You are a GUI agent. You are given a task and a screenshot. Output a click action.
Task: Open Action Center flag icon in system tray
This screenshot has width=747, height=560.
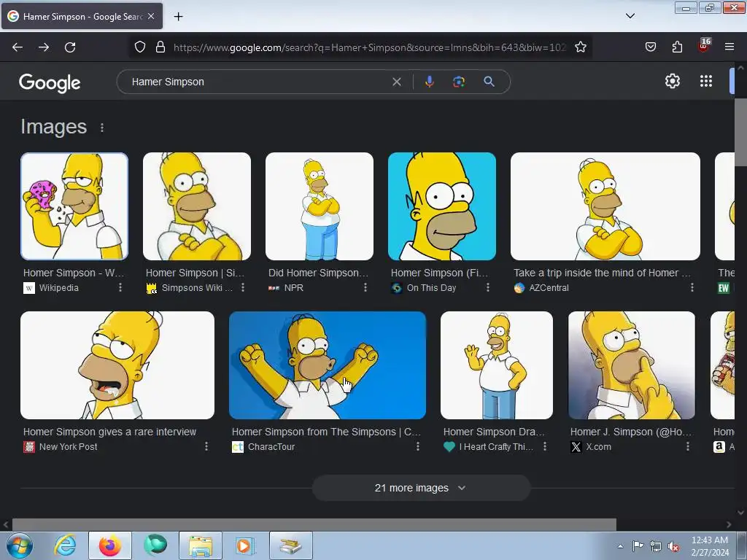click(x=638, y=546)
